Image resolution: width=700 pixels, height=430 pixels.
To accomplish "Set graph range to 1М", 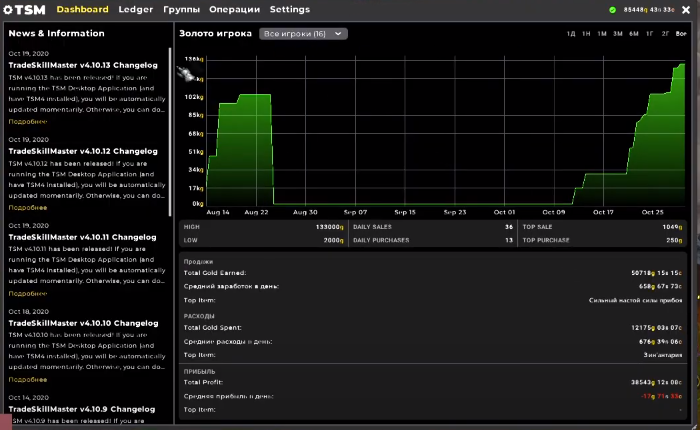I will click(602, 34).
